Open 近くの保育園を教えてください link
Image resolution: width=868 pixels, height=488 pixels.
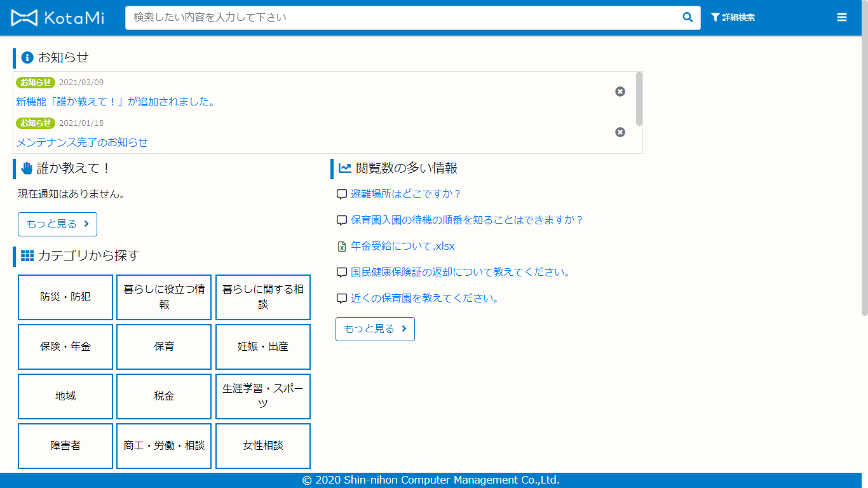[x=425, y=298]
